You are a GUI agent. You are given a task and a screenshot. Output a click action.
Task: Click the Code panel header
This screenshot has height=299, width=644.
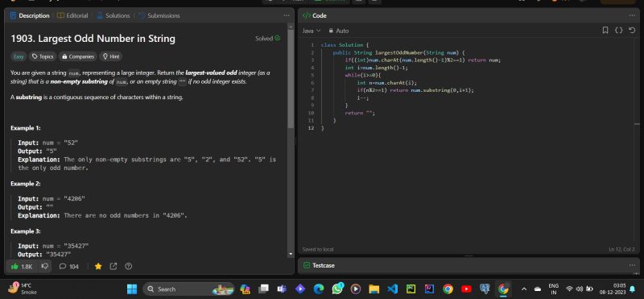click(x=315, y=15)
